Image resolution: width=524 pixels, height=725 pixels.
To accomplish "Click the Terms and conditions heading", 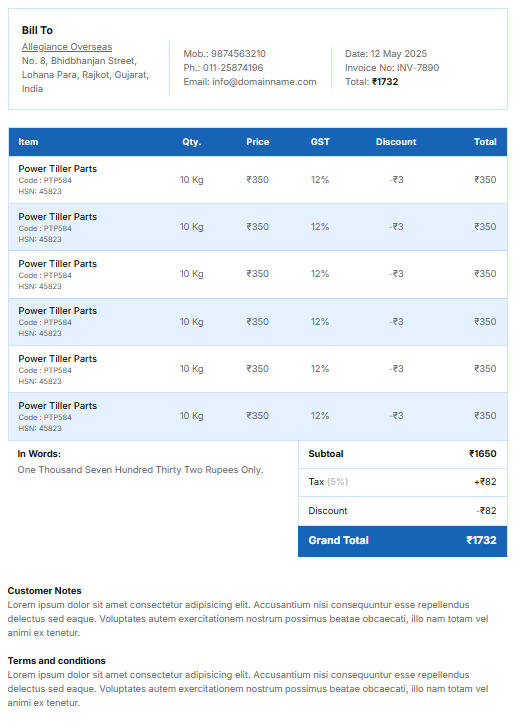I will [56, 661].
